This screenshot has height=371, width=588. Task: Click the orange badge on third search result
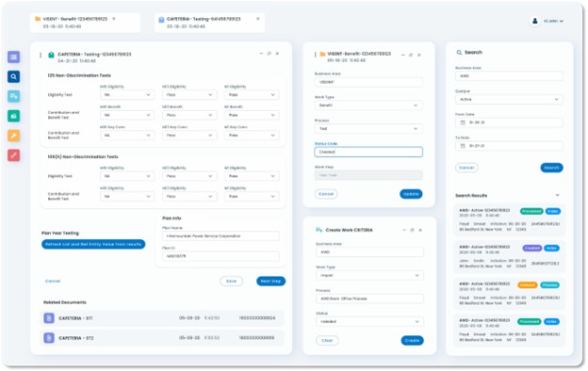[528, 285]
